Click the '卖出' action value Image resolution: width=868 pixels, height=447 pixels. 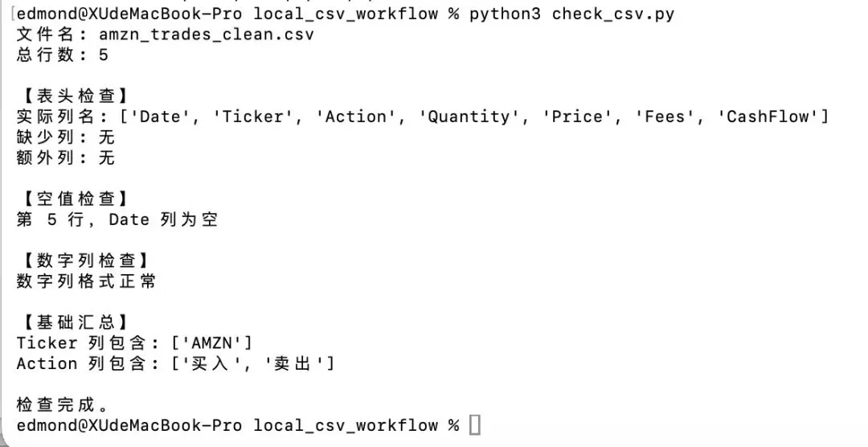[294, 363]
